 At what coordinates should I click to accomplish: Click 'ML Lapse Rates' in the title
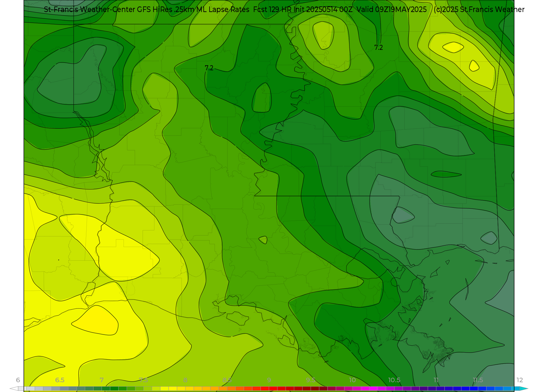click(223, 10)
